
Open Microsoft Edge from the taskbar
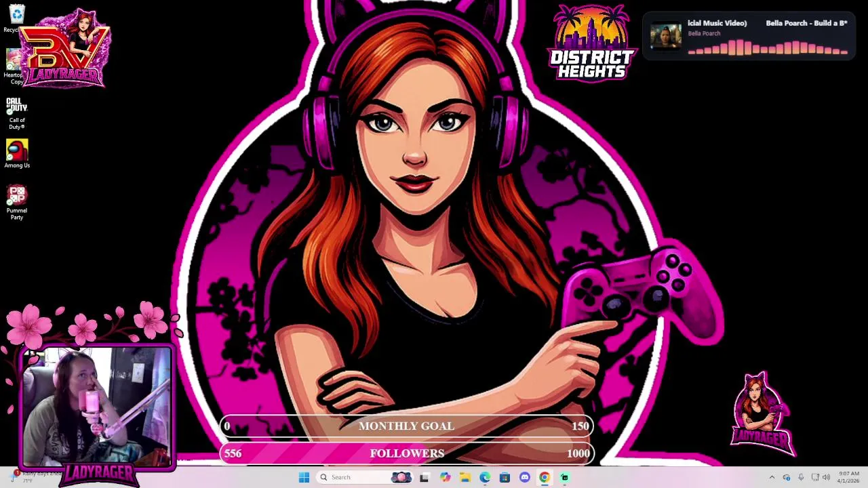click(x=485, y=477)
